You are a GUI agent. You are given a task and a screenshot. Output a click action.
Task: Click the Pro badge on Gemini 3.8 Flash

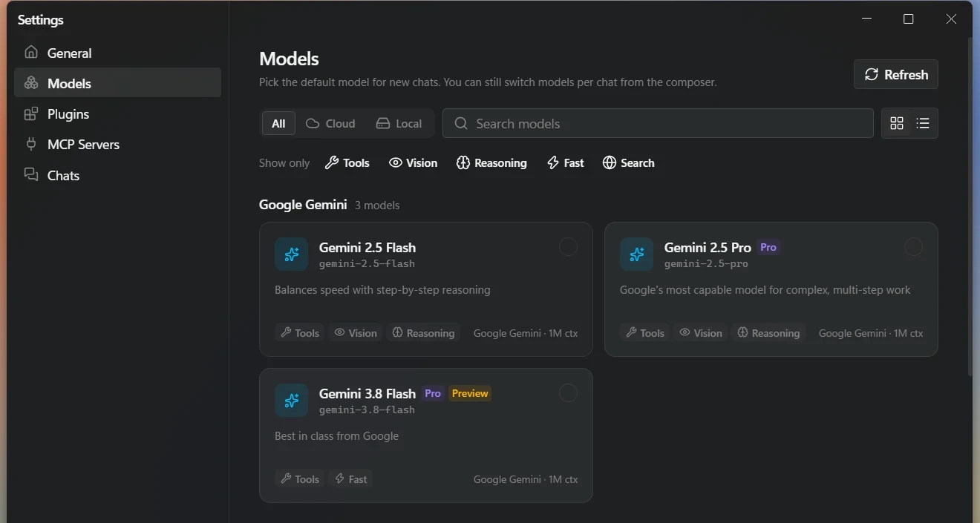433,393
